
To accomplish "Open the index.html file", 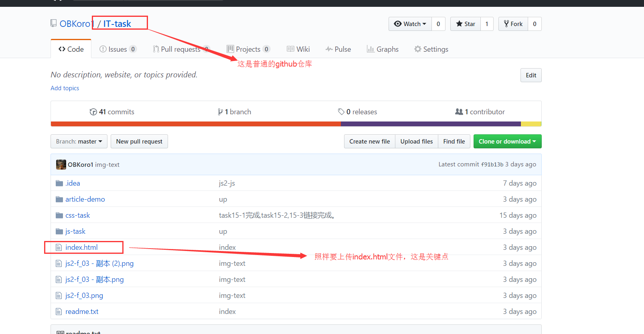I will coord(81,247).
